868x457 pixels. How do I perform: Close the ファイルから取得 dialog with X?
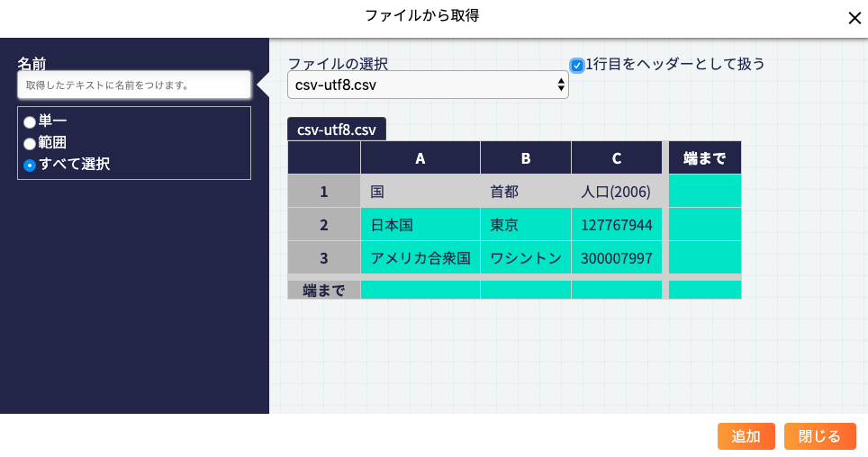pyautogui.click(x=854, y=18)
